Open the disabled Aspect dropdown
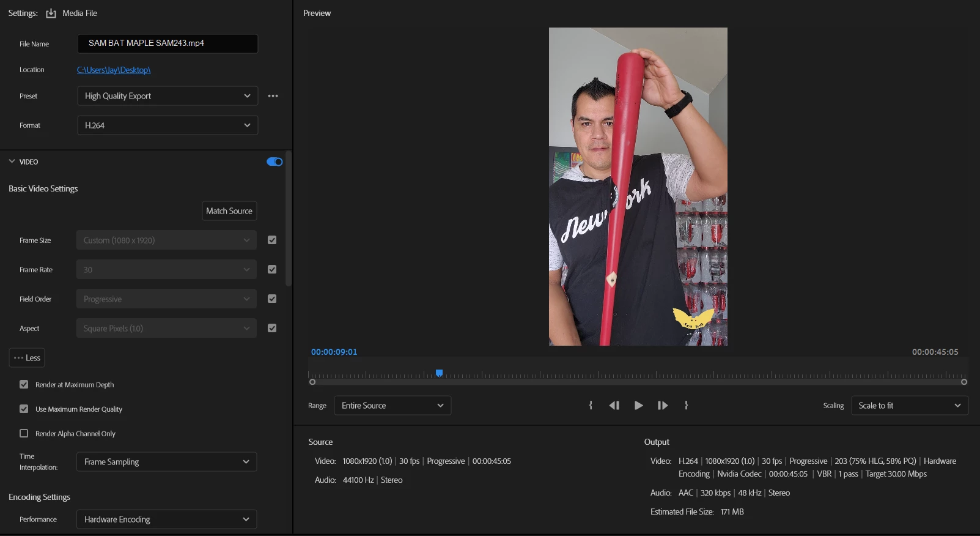This screenshot has width=980, height=536. (x=166, y=329)
